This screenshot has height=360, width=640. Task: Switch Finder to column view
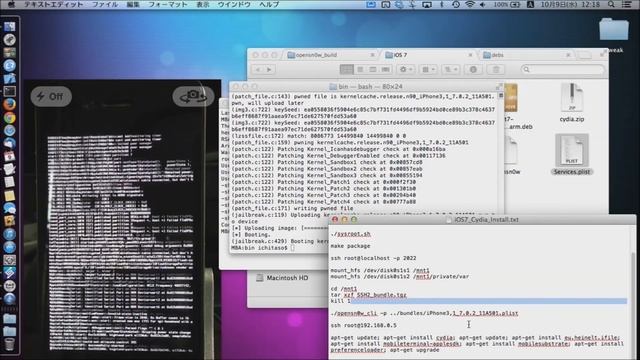point(373,70)
